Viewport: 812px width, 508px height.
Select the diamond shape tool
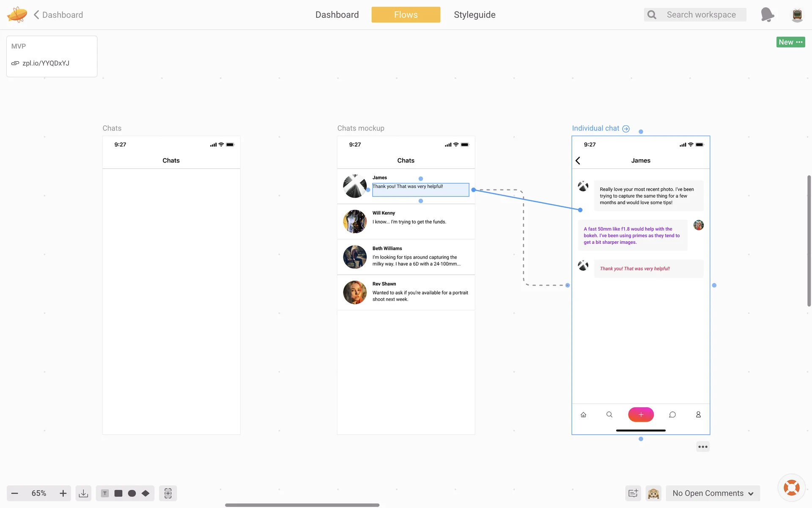[145, 493]
